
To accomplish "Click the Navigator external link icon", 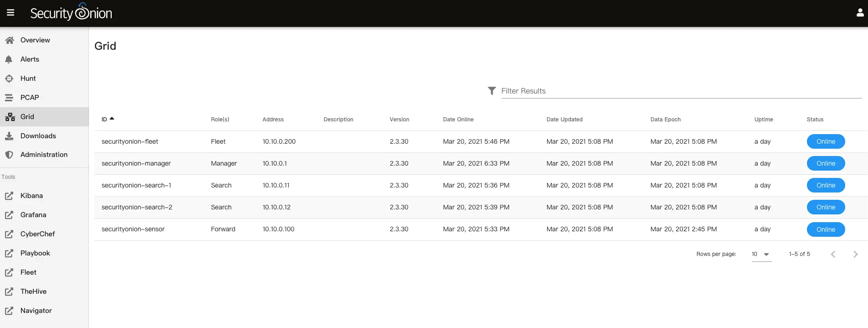I will (9, 311).
